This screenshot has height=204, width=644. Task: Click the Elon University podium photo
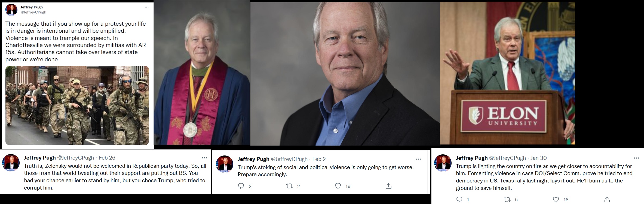click(507, 73)
